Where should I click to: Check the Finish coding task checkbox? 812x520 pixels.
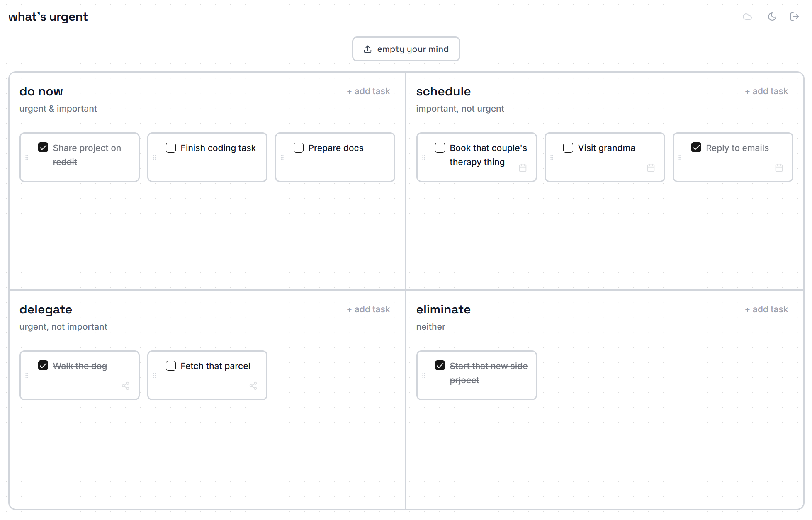[170, 148]
